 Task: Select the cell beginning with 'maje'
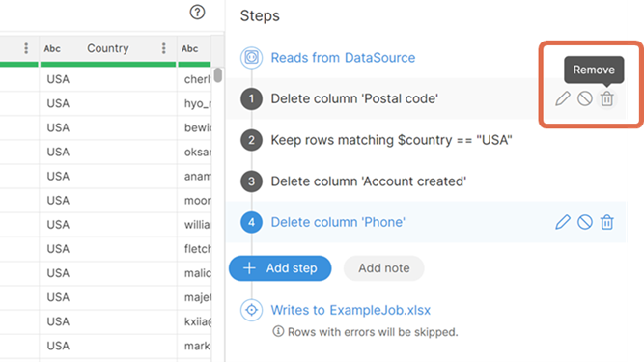point(194,297)
